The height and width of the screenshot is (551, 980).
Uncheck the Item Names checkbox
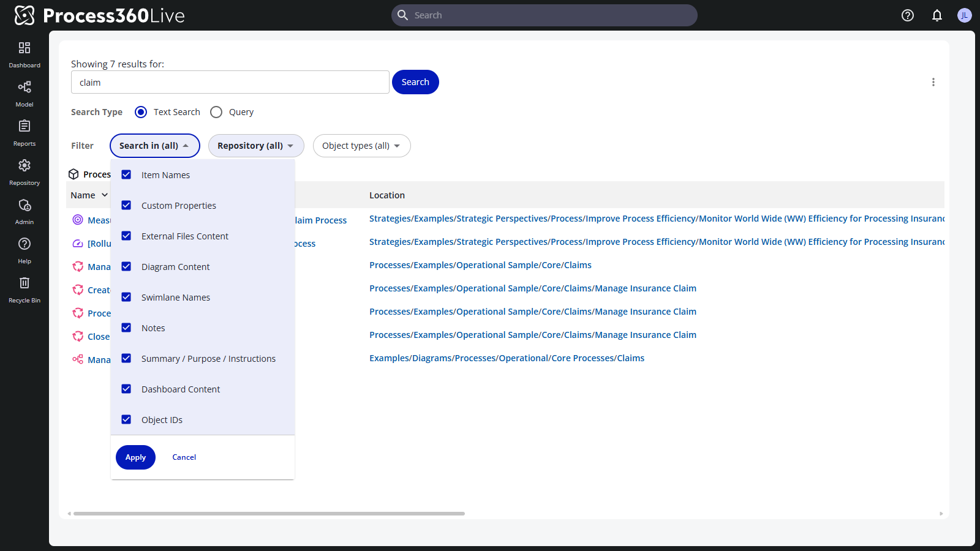(126, 174)
